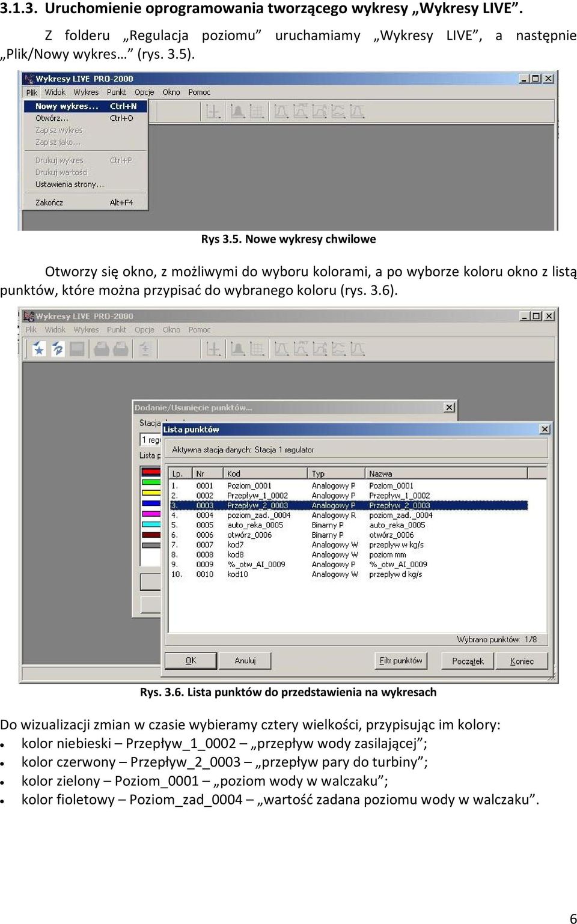Pick the dark red color swatch

pyautogui.click(x=151, y=535)
